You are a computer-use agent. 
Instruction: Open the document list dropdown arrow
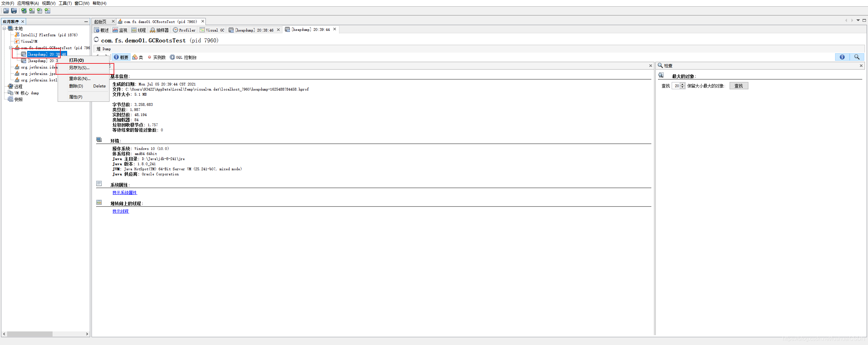tap(858, 20)
